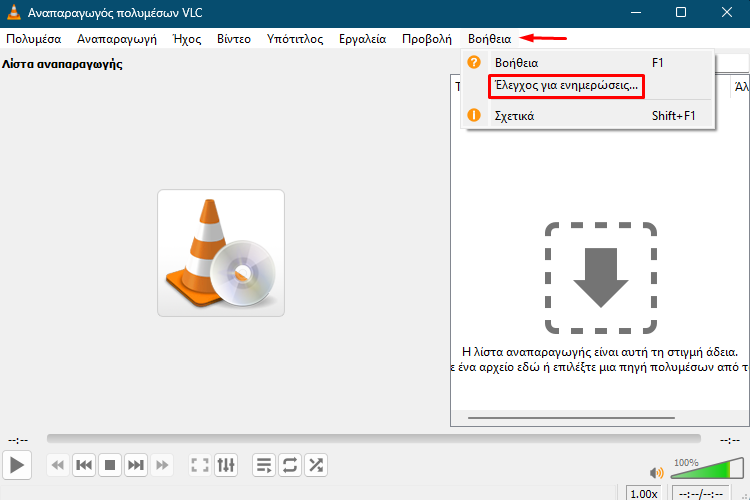750x500 pixels.
Task: Click the horizontal scrollbar in playlist
Action: point(571,418)
